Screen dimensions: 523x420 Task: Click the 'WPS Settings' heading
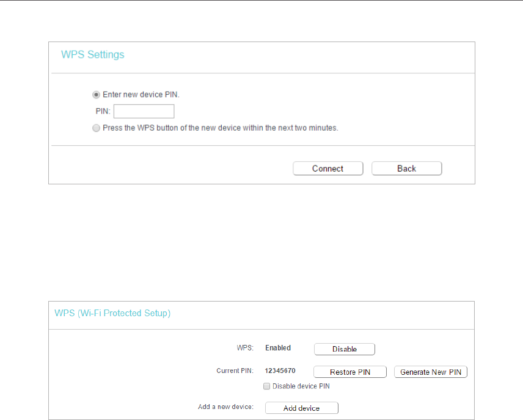(x=93, y=55)
